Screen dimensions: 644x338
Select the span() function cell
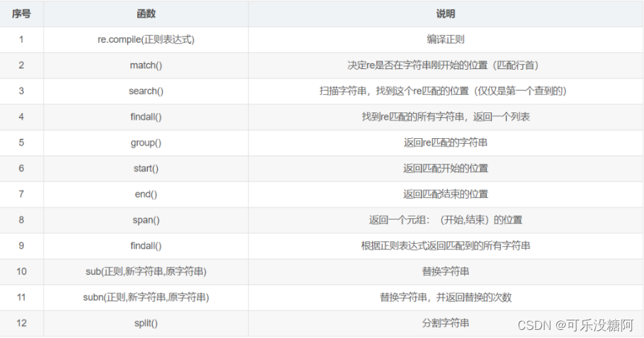[146, 220]
